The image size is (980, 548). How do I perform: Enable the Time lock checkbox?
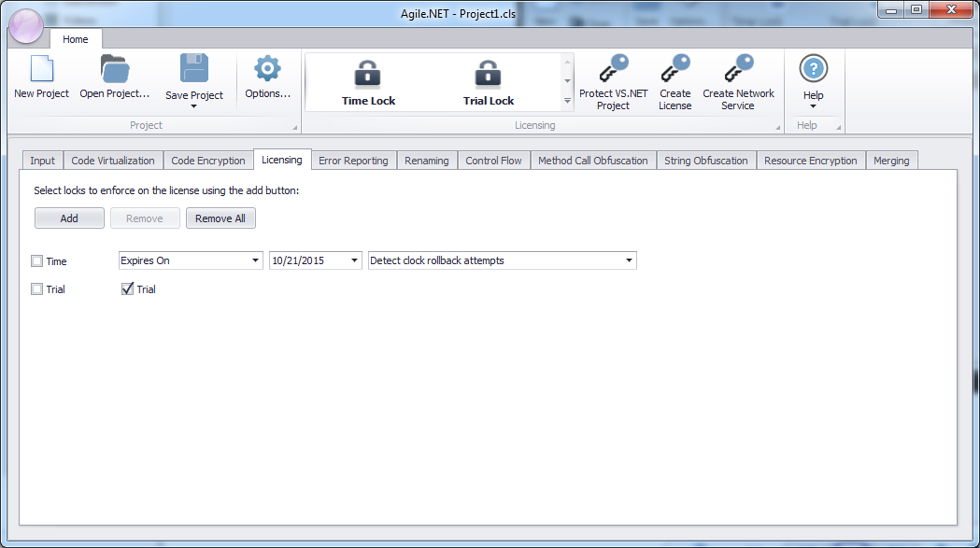36,260
